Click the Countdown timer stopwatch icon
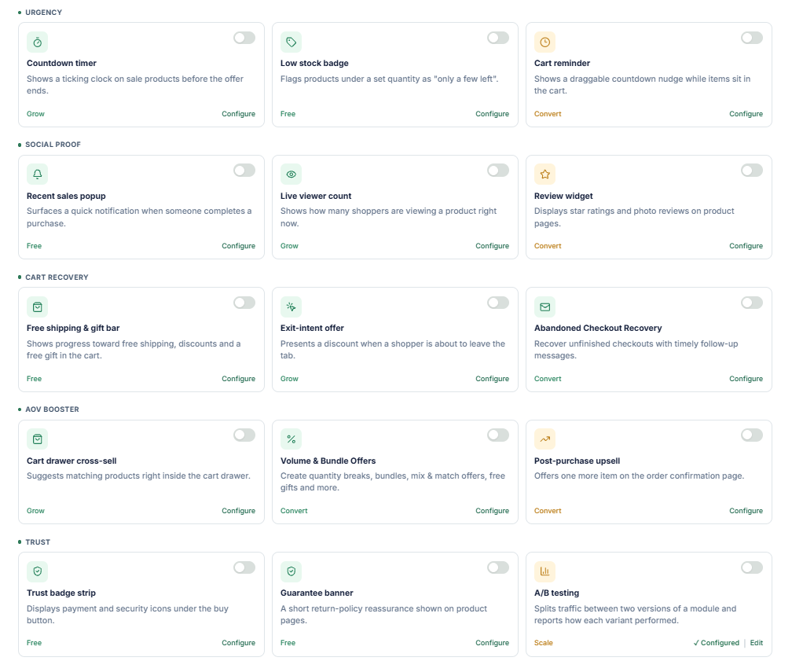792x672 pixels. pyautogui.click(x=38, y=42)
